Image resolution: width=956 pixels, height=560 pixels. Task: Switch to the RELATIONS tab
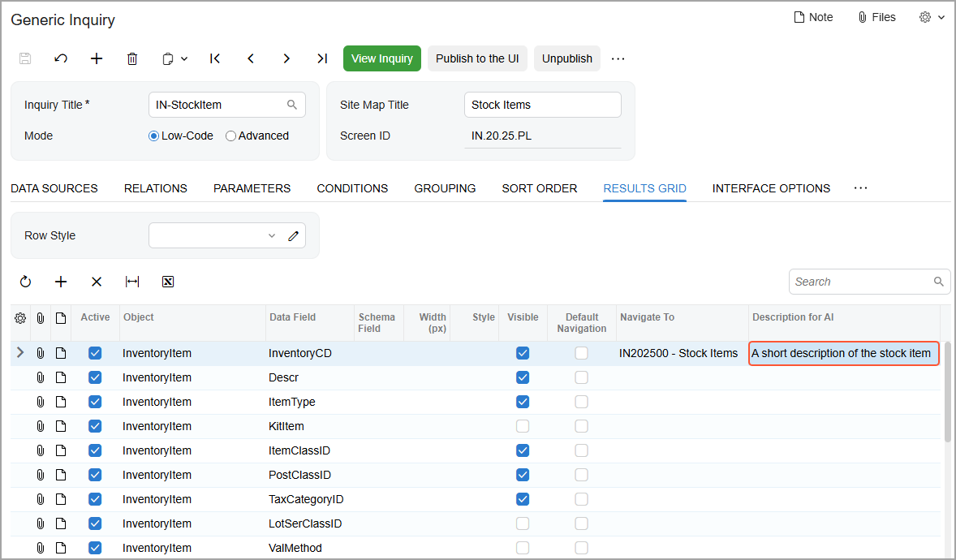point(156,188)
